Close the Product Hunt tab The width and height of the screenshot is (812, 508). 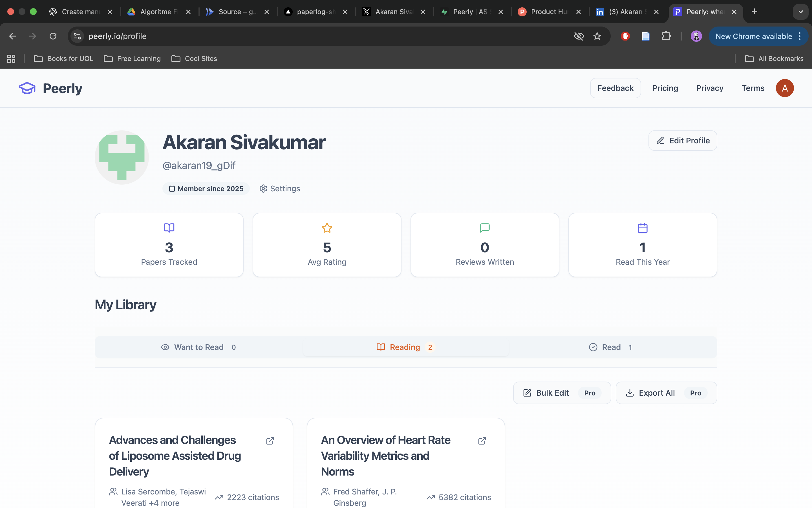579,12
